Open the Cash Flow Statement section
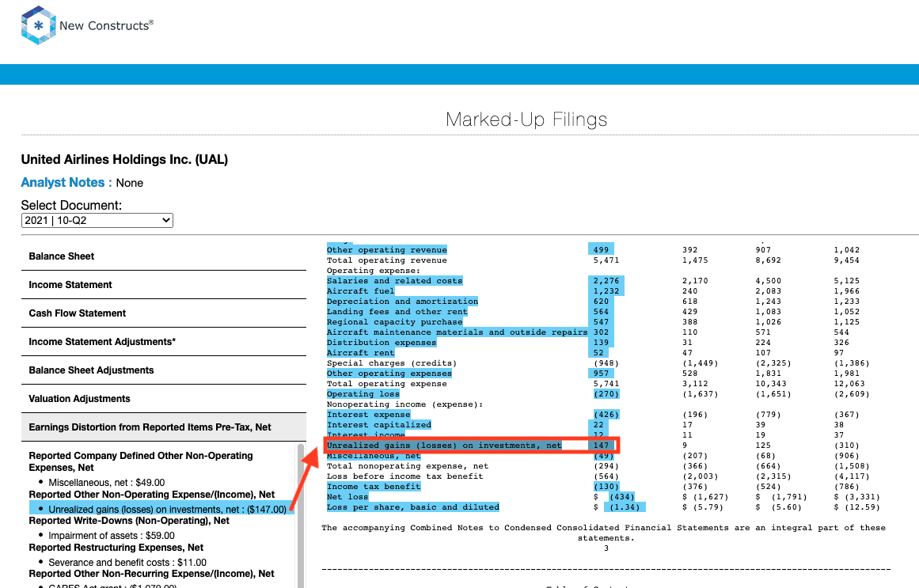Screen dimensions: 919x588 tap(164, 313)
